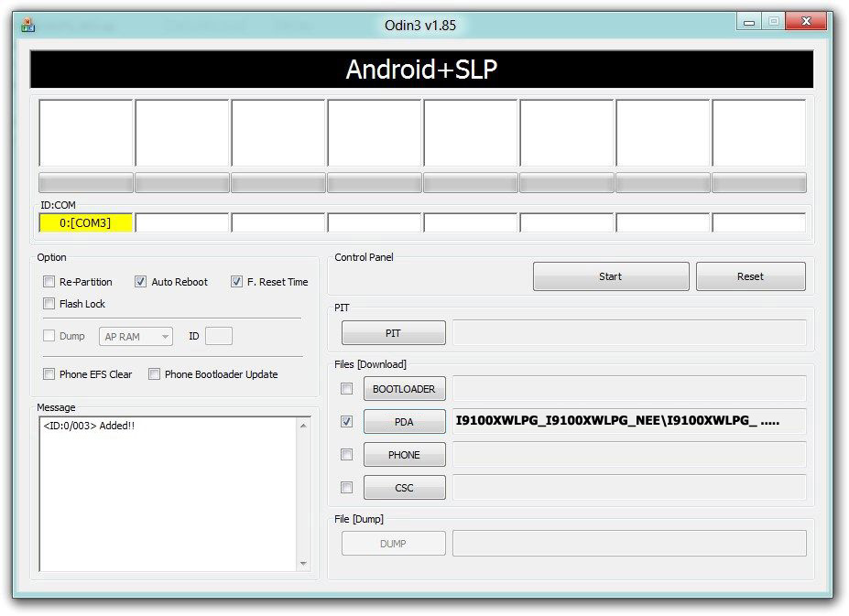Click the Start button

click(611, 276)
